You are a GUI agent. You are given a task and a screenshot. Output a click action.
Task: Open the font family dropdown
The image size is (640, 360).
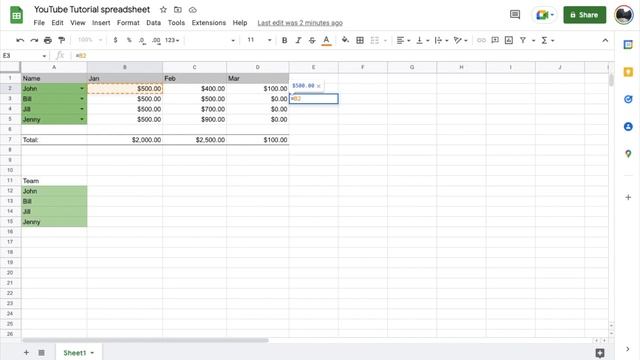(212, 40)
